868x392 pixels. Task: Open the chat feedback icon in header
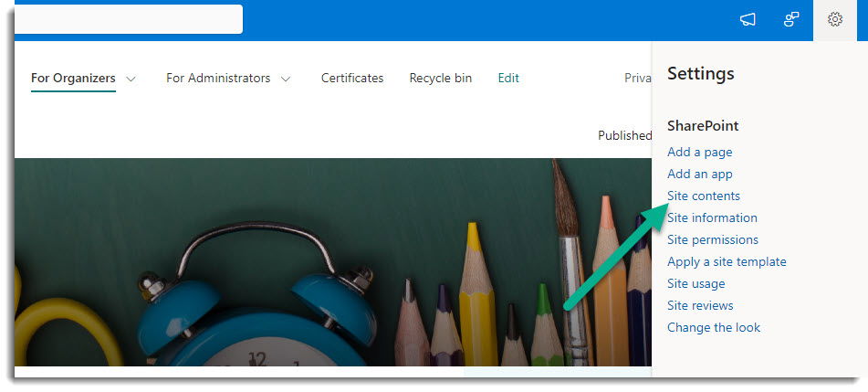click(x=791, y=20)
